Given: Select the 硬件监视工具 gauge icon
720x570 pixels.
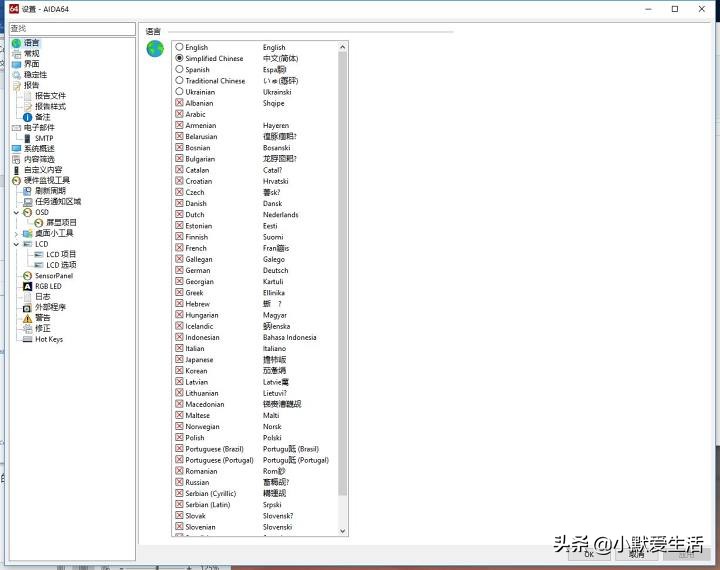Looking at the screenshot, I should point(17,181).
